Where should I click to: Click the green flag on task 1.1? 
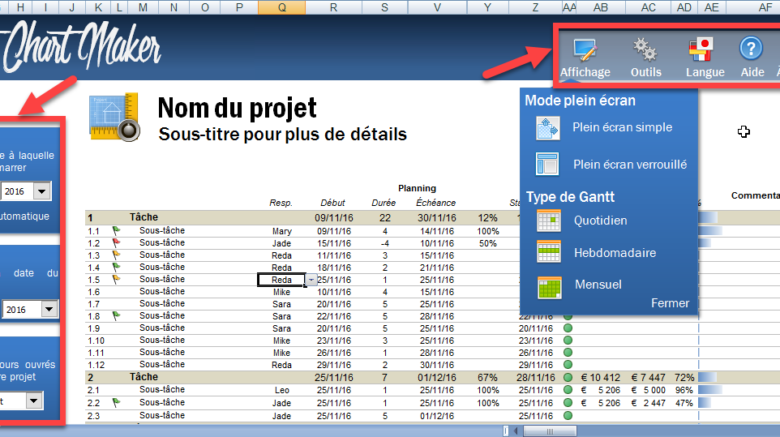coord(116,231)
